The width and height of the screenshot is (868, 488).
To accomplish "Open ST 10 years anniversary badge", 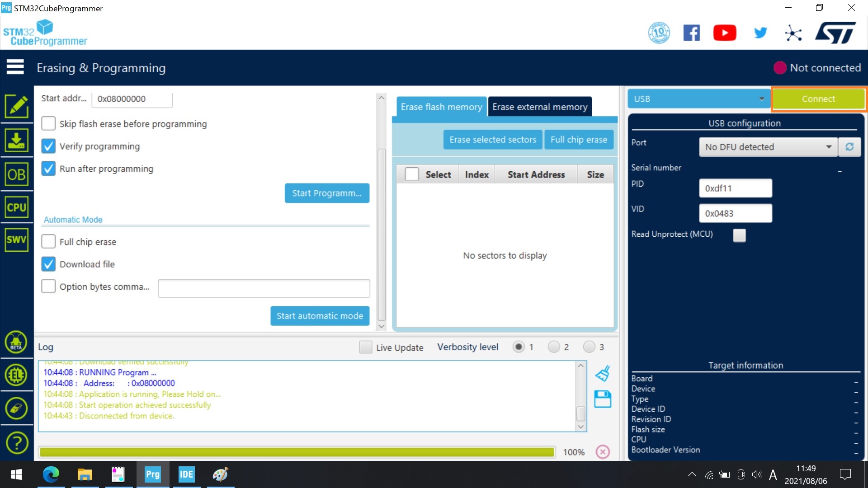I will click(659, 33).
